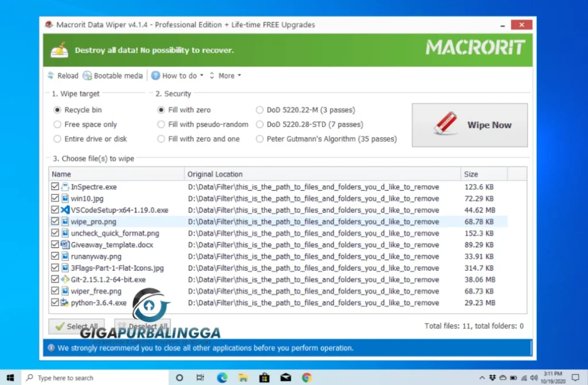The image size is (588, 385).
Task: Click the Name column header dropdown area
Action: point(61,174)
